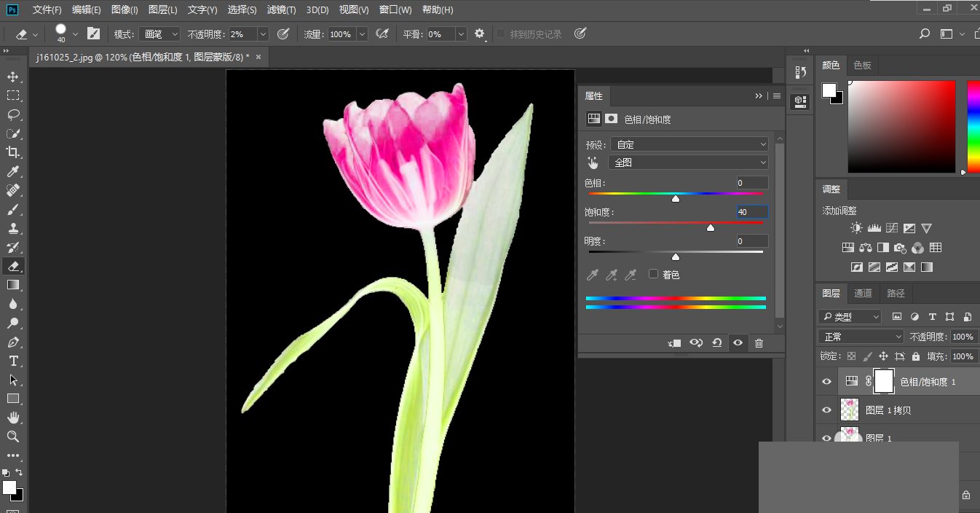Select the Type tool
980x513 pixels.
click(14, 361)
